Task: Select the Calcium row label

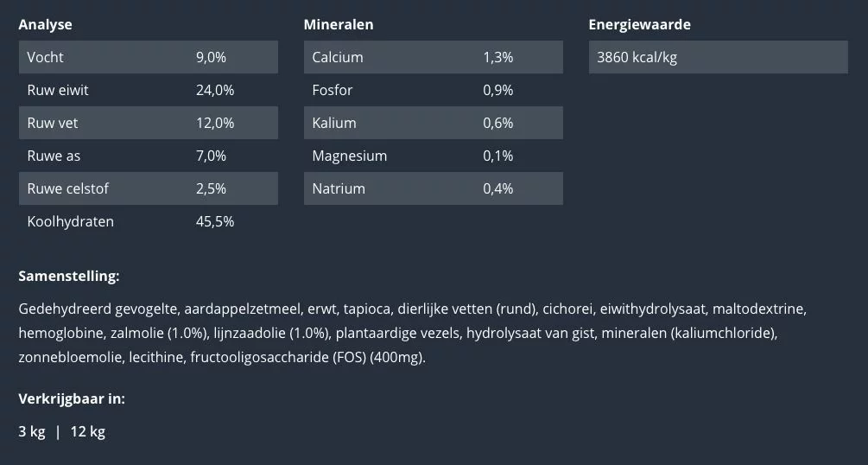Action: pos(338,57)
